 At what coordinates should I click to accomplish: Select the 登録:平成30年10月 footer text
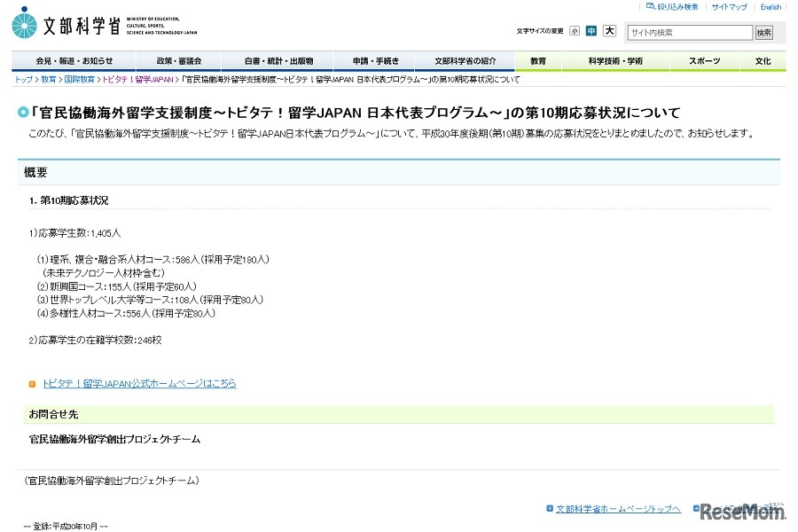(66, 527)
